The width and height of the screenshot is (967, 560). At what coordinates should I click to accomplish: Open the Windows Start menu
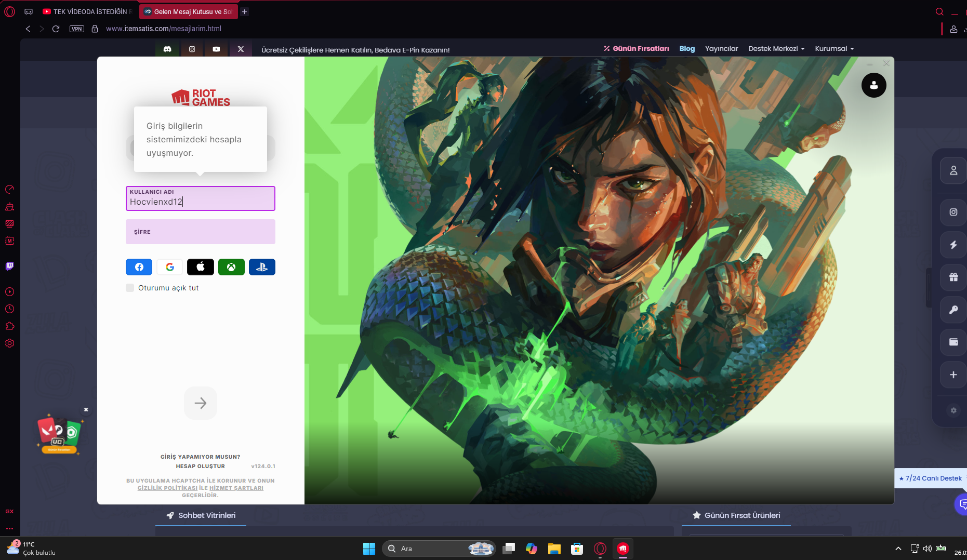(x=369, y=549)
